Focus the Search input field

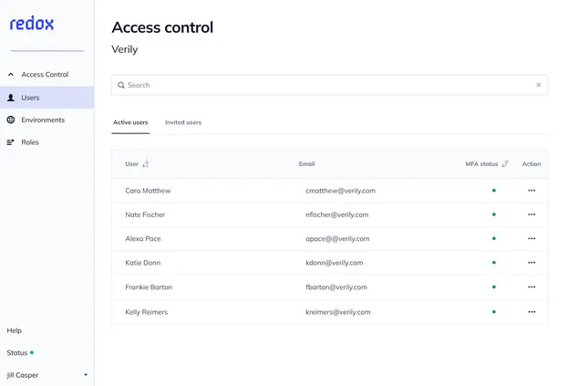(330, 85)
